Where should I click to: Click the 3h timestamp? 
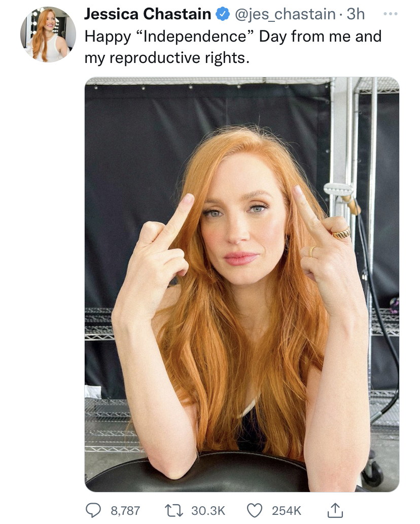[x=356, y=14]
